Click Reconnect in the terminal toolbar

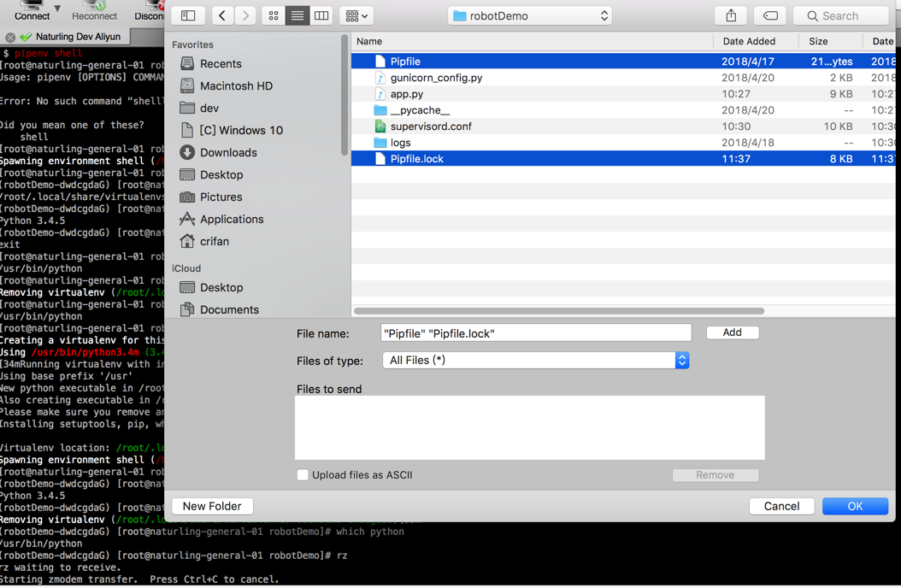[x=94, y=11]
